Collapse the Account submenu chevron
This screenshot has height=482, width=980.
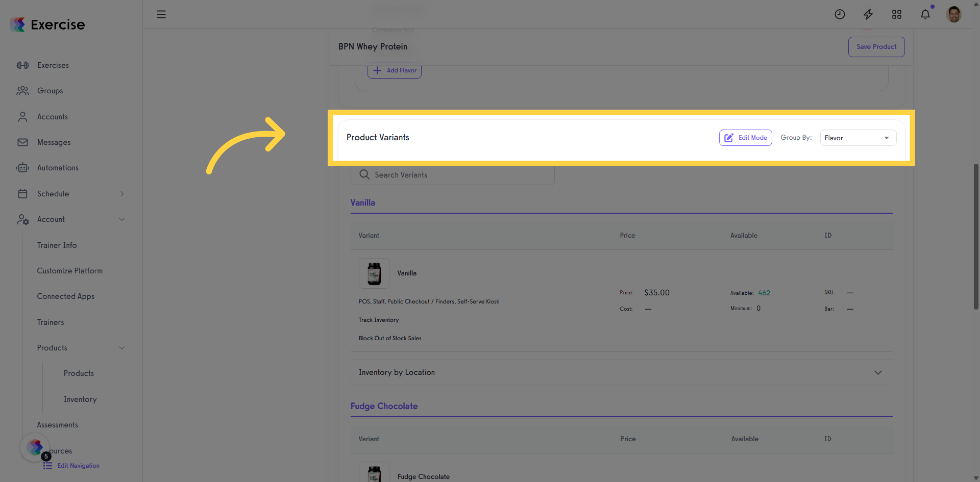point(122,219)
